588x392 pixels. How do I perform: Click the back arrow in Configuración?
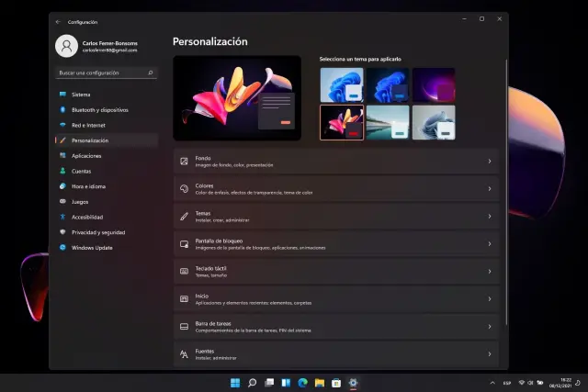[x=59, y=21]
